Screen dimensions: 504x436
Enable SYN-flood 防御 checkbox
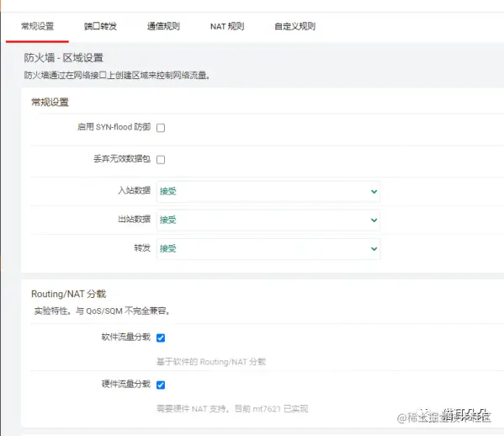coord(161,128)
